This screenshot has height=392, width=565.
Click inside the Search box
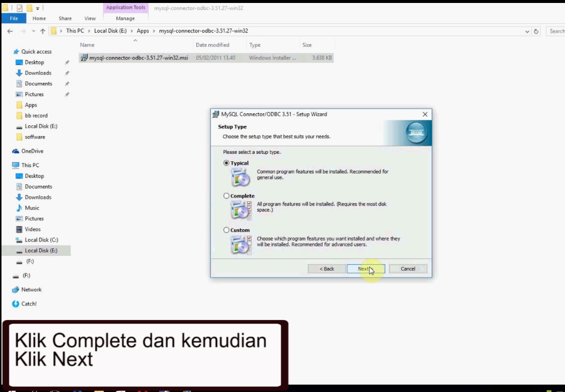558,31
